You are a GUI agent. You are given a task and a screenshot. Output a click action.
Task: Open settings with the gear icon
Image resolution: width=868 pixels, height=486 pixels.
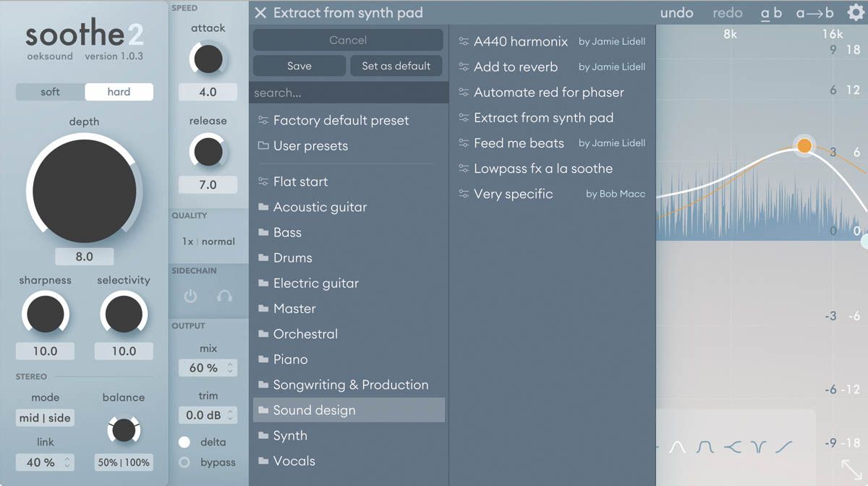[855, 13]
